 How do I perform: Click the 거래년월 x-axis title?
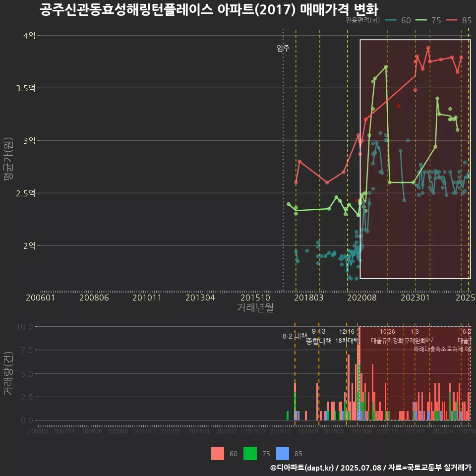pyautogui.click(x=255, y=307)
